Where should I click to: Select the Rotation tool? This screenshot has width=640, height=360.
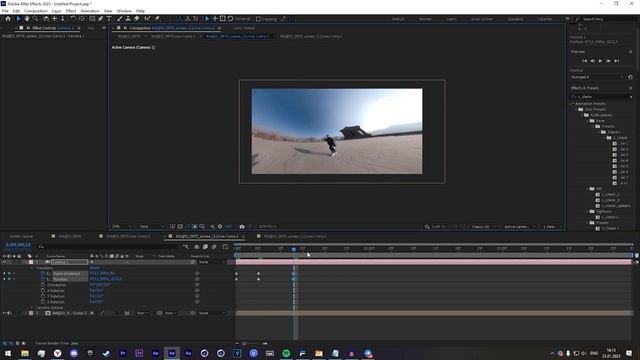click(73, 18)
